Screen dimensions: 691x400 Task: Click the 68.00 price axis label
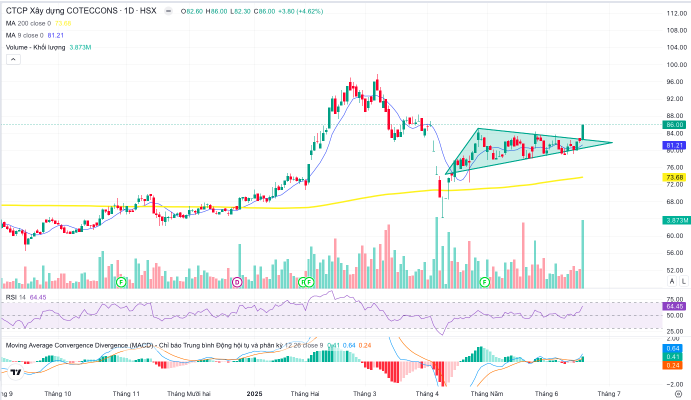[676, 202]
